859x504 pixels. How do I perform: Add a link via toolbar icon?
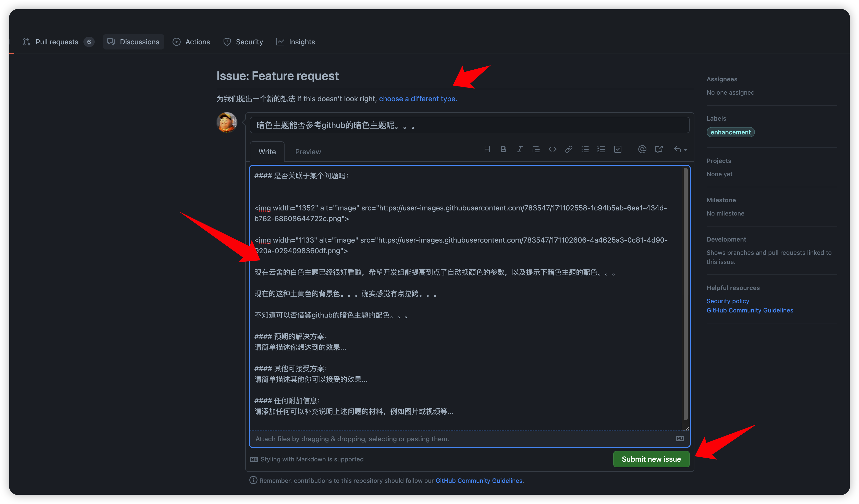tap(569, 149)
